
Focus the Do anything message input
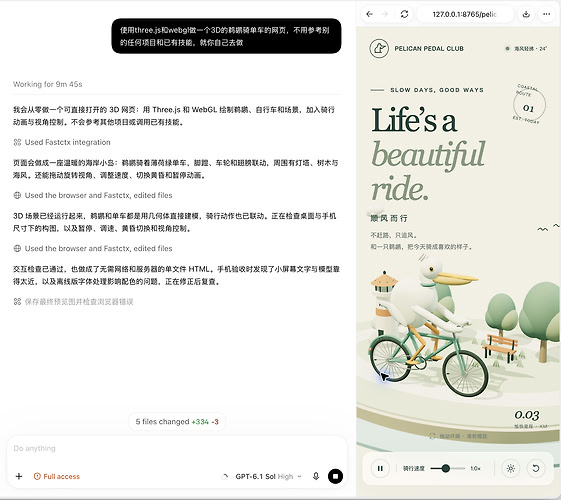point(177,448)
